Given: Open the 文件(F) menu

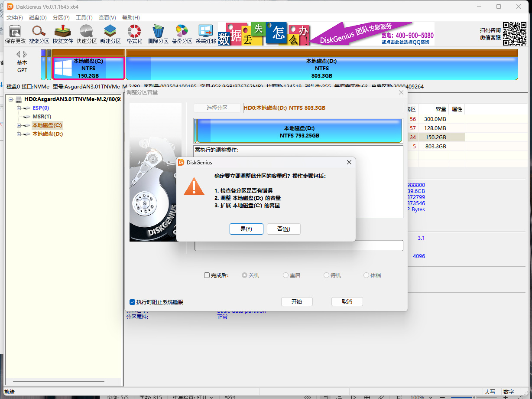Looking at the screenshot, I should click(x=15, y=18).
